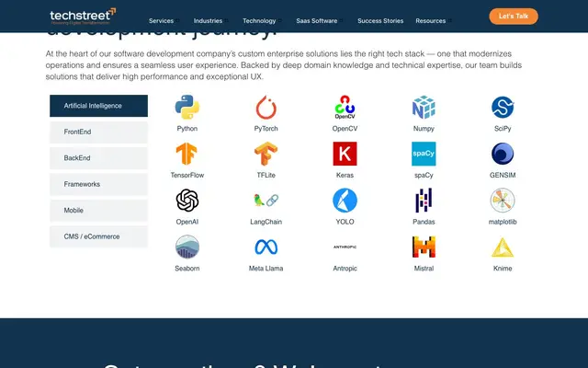Image resolution: width=588 pixels, height=368 pixels.
Task: Select the TensorFlow icon
Action: pyautogui.click(x=187, y=154)
